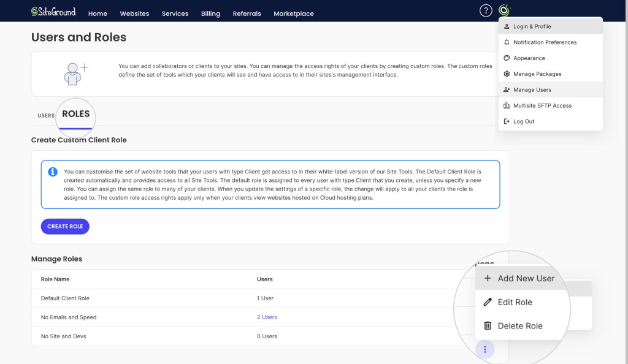Click the lock icon beside Multisite SFTP Access
Viewport: 628px width, 364px height.
[x=507, y=105]
